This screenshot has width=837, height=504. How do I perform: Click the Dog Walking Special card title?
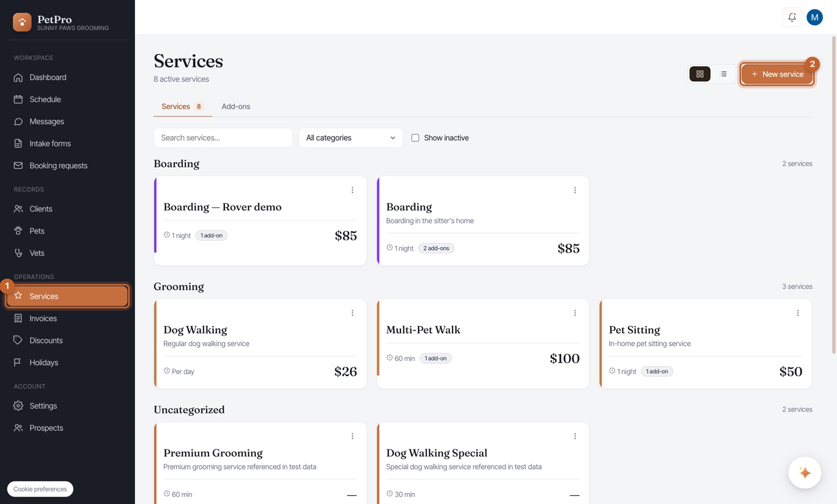pos(437,453)
